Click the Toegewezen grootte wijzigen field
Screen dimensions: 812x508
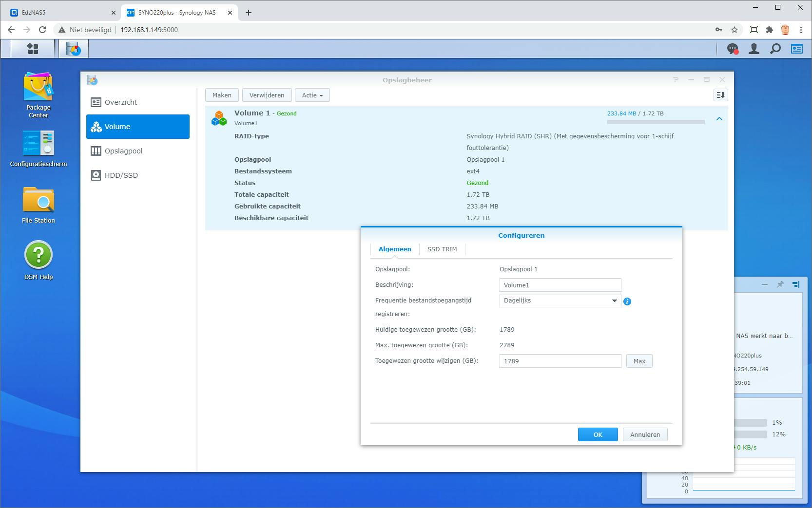point(560,361)
